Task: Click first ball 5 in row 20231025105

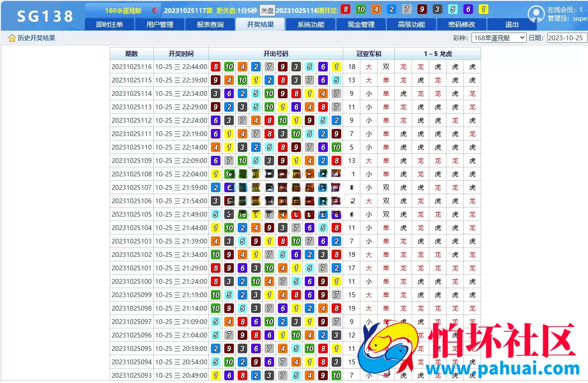Action: point(216,215)
